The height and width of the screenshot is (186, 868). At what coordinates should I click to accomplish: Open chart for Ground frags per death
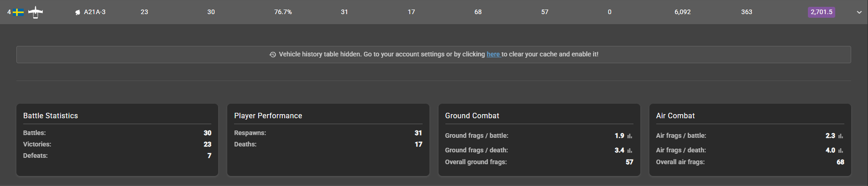[630, 151]
